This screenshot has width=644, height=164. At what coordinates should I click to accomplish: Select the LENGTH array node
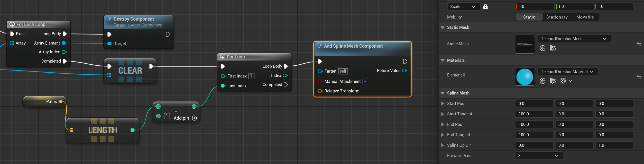pyautogui.click(x=103, y=130)
